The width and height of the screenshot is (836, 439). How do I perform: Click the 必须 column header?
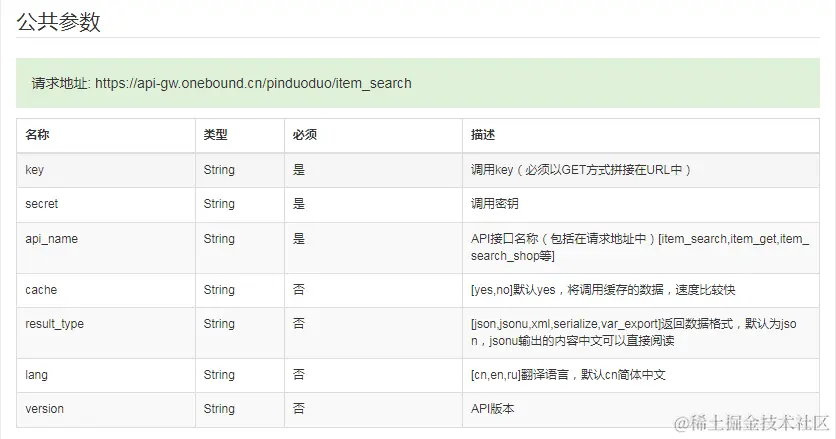click(304, 135)
